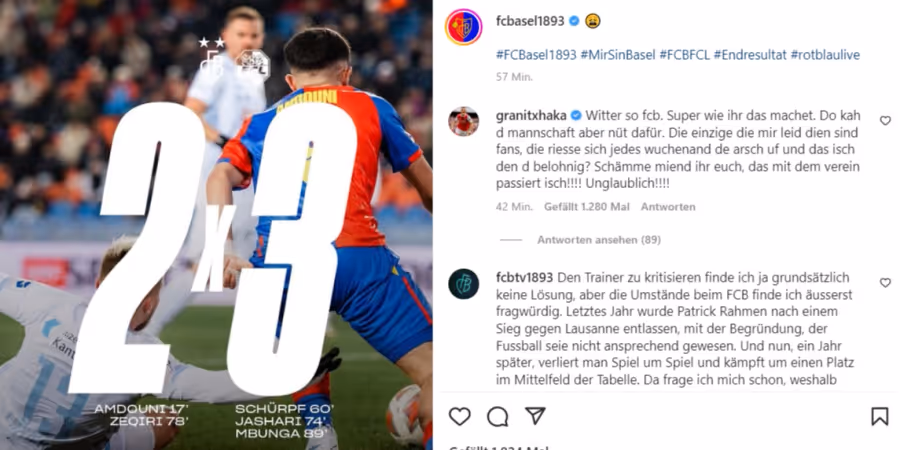
Task: Like fcbtv1893's comment
Action: 885,282
